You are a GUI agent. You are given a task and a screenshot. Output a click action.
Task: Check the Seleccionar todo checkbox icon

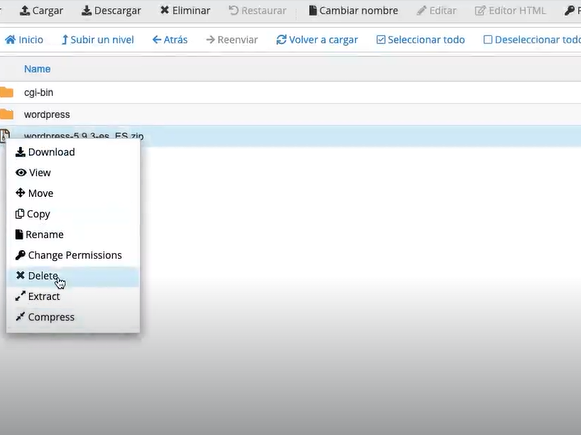tap(381, 40)
